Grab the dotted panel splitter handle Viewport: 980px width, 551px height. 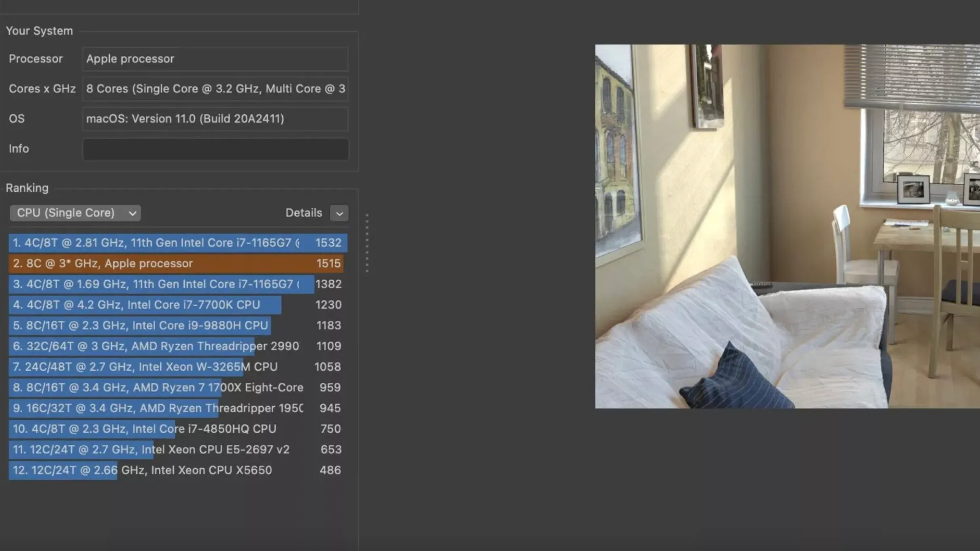point(367,243)
